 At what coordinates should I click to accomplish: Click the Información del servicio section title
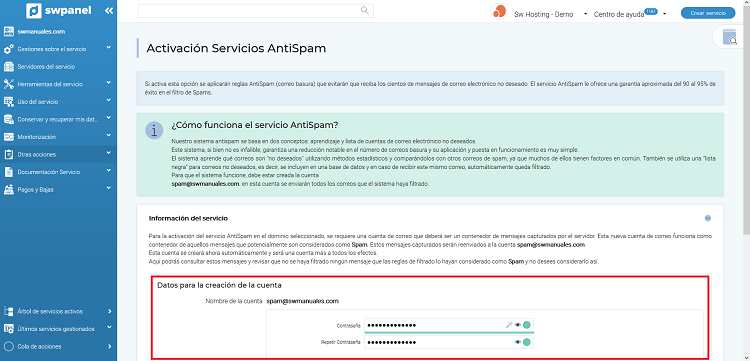pyautogui.click(x=188, y=219)
